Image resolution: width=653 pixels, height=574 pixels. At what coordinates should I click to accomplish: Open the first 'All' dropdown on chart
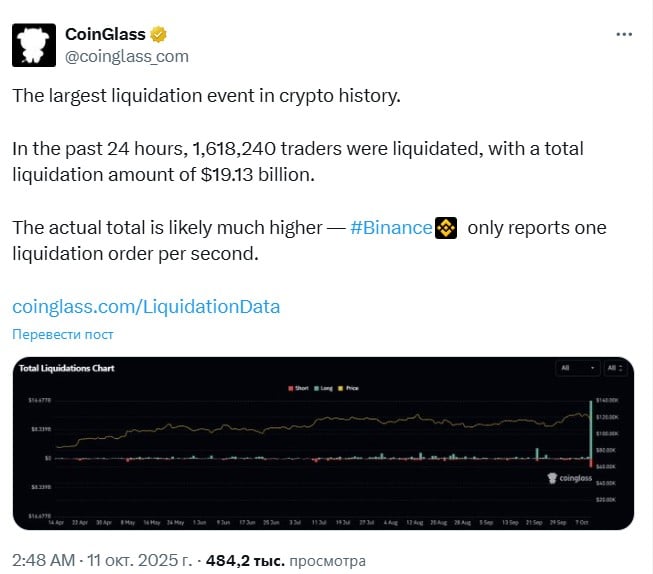578,368
